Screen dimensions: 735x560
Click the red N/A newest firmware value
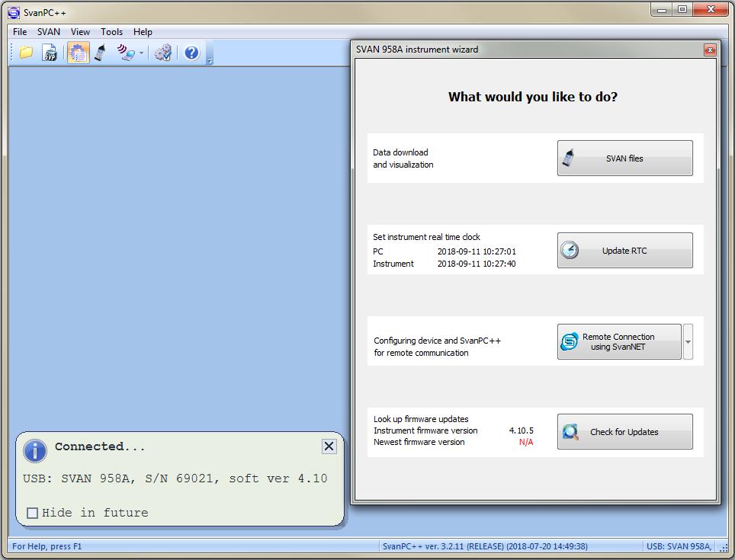(526, 442)
